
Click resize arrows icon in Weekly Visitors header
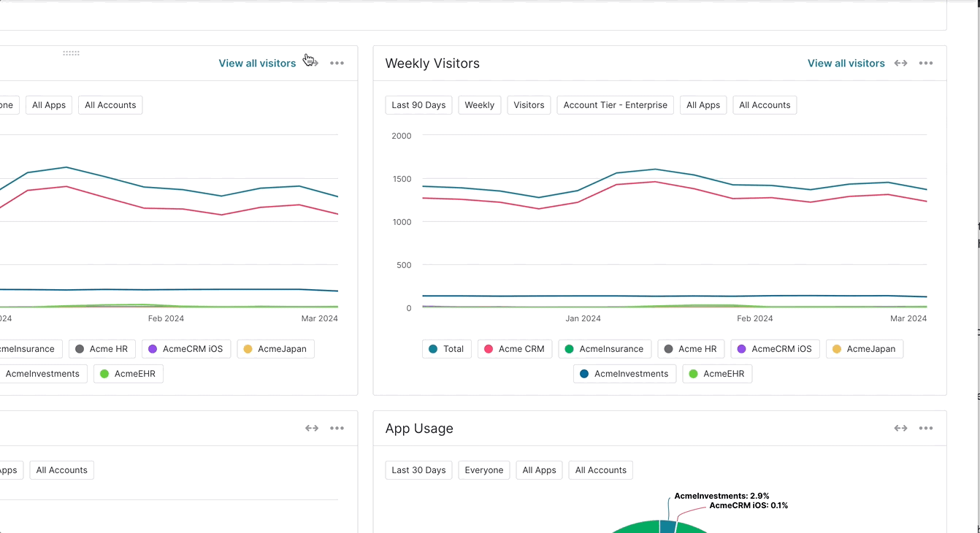(901, 64)
